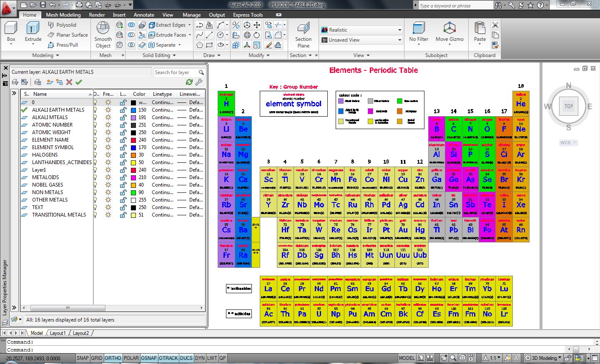Click the TOP face of the ViewCube

(x=569, y=106)
